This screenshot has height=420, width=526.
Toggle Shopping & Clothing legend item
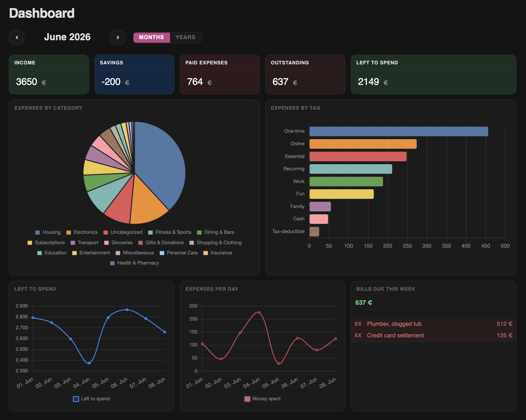(x=216, y=243)
